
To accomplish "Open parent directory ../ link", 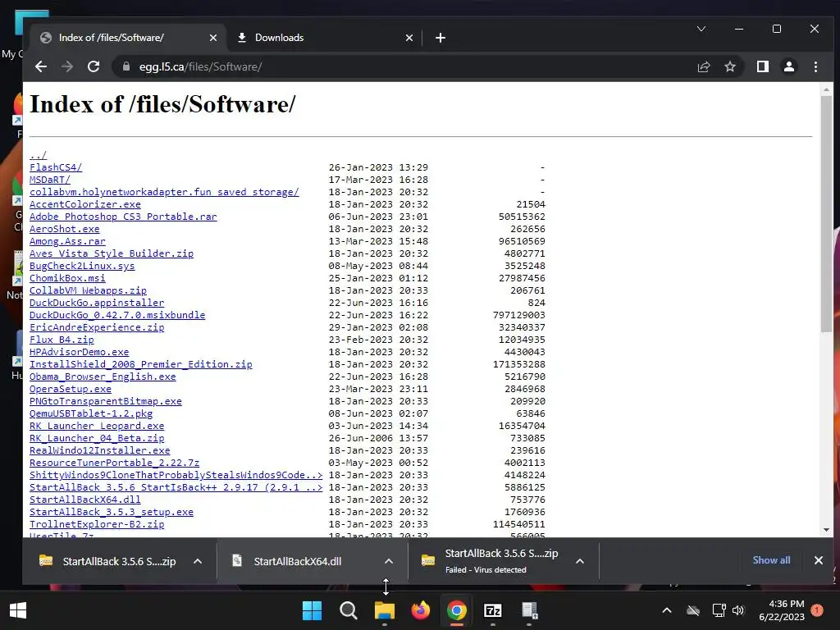I will point(38,155).
